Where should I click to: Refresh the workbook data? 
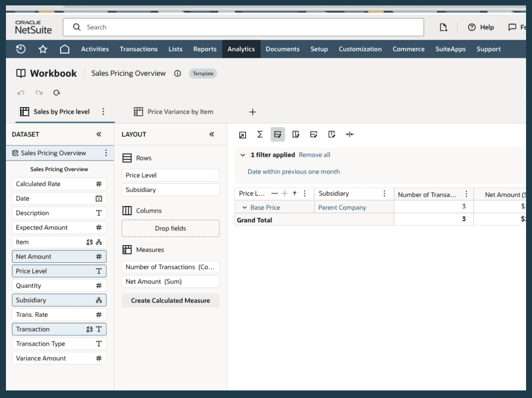tap(57, 92)
